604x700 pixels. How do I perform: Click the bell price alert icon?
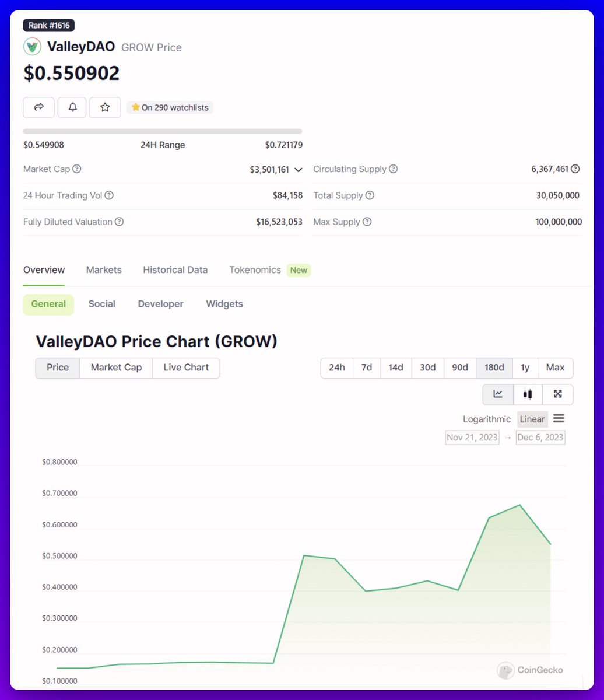pyautogui.click(x=73, y=107)
